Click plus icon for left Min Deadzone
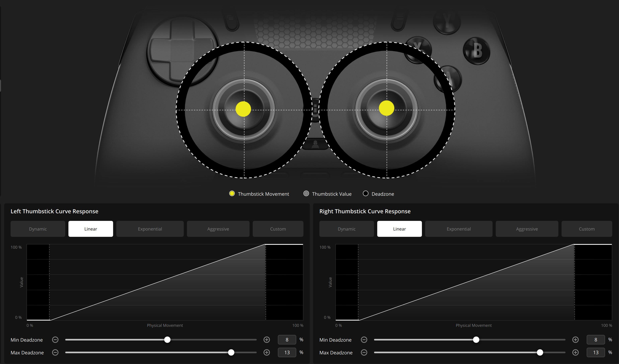 (x=267, y=340)
